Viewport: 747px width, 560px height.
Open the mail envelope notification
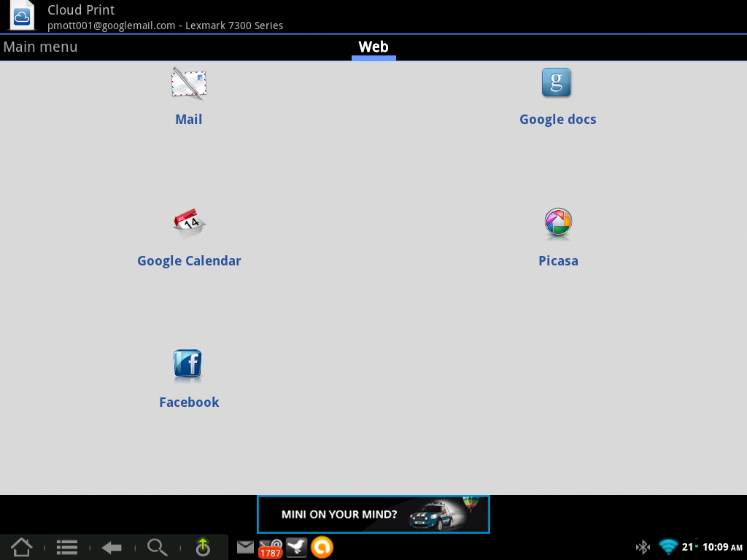(x=245, y=548)
